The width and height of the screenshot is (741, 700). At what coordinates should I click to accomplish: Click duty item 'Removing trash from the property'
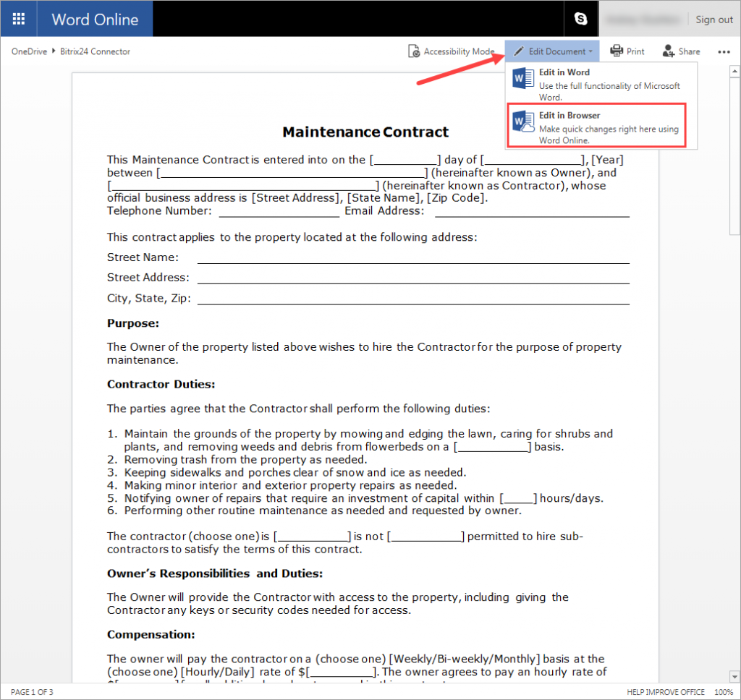[x=246, y=460]
